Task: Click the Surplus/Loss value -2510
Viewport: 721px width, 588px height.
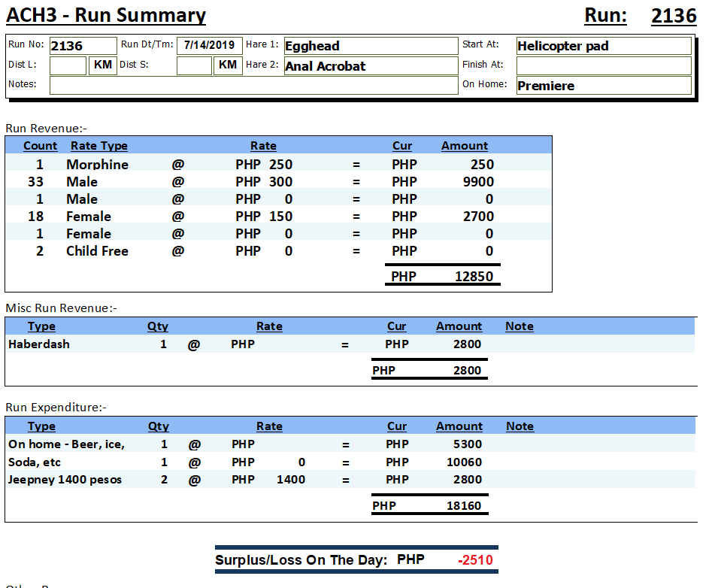Action: [475, 560]
